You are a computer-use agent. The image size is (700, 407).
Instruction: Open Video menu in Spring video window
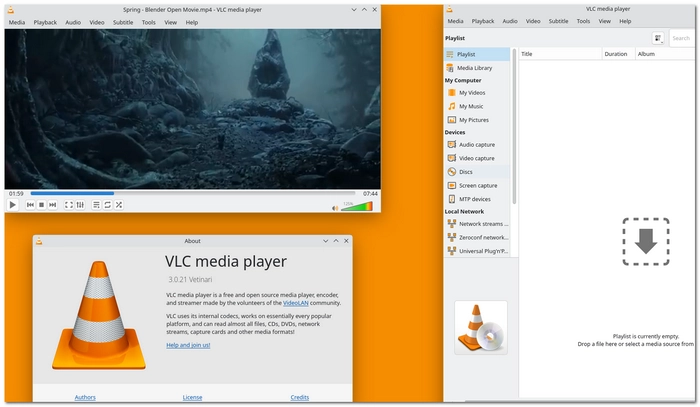(96, 22)
